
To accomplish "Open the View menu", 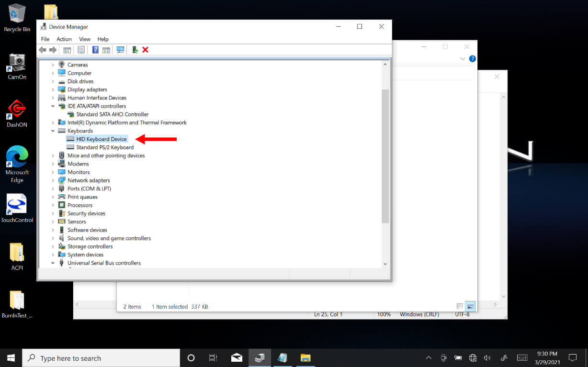I will pyautogui.click(x=85, y=39).
